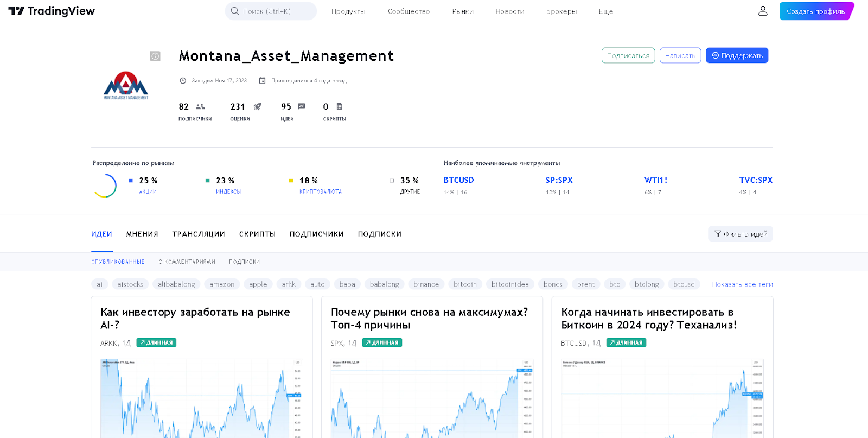Open idea 'Как инвестору заработать на рынке AI-?'

(195, 319)
